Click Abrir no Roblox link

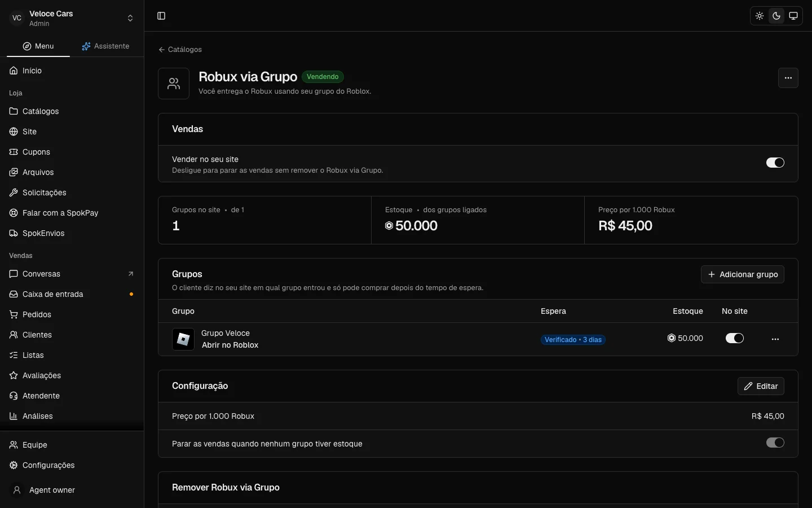click(230, 345)
